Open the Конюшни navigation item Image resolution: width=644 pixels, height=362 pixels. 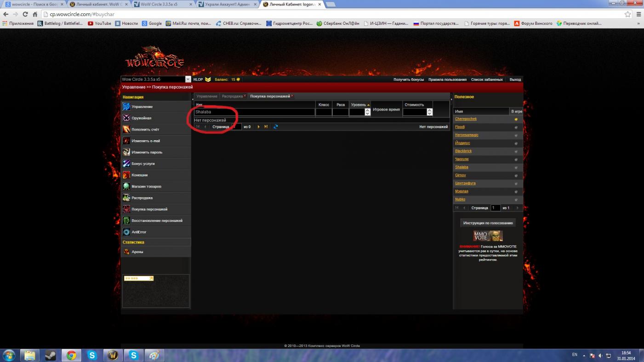(139, 175)
